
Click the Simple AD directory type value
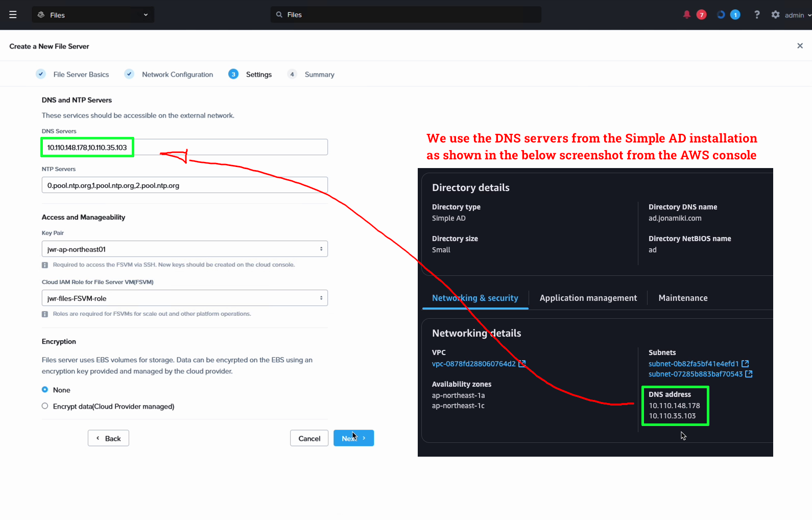tap(449, 218)
